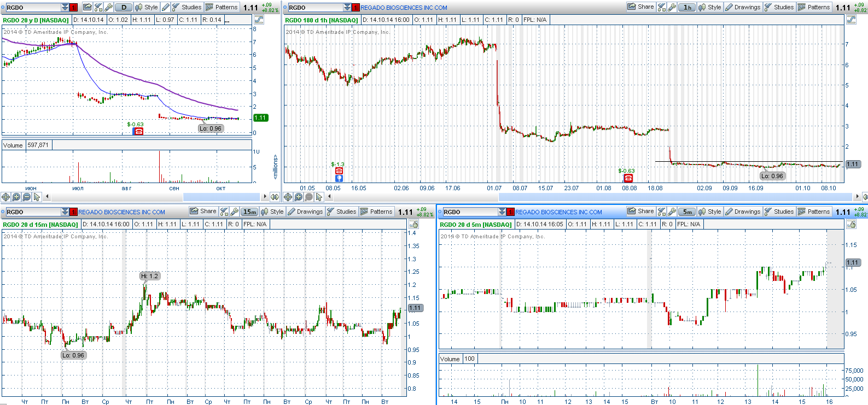Click the share icon on the daily chart

(x=88, y=7)
